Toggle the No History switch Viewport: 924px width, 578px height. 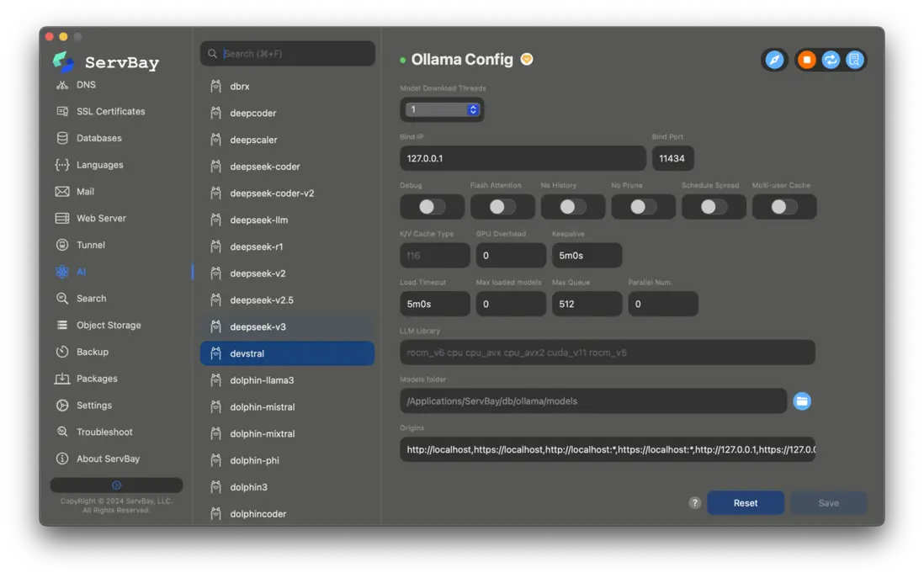(x=573, y=207)
